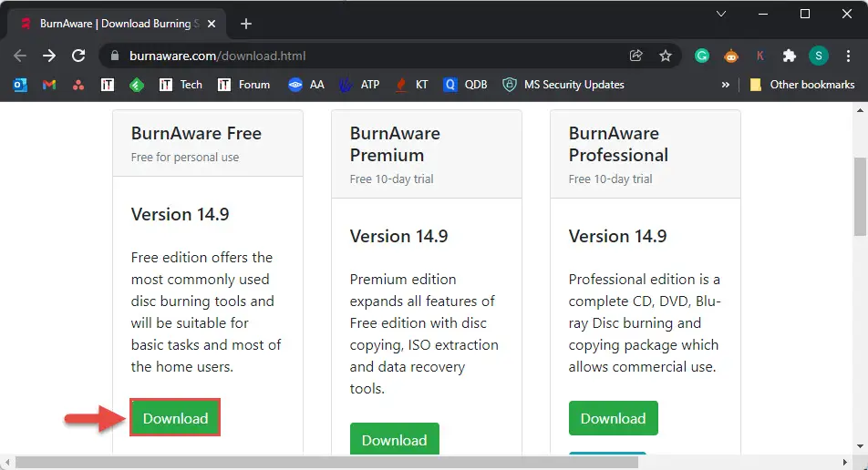The image size is (868, 470).
Task: Select the BurnAware Download Burning tab
Action: [118, 24]
